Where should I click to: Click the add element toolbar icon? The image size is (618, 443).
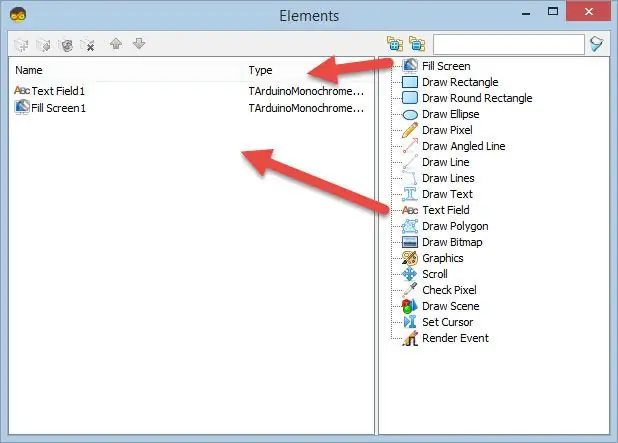[x=21, y=45]
